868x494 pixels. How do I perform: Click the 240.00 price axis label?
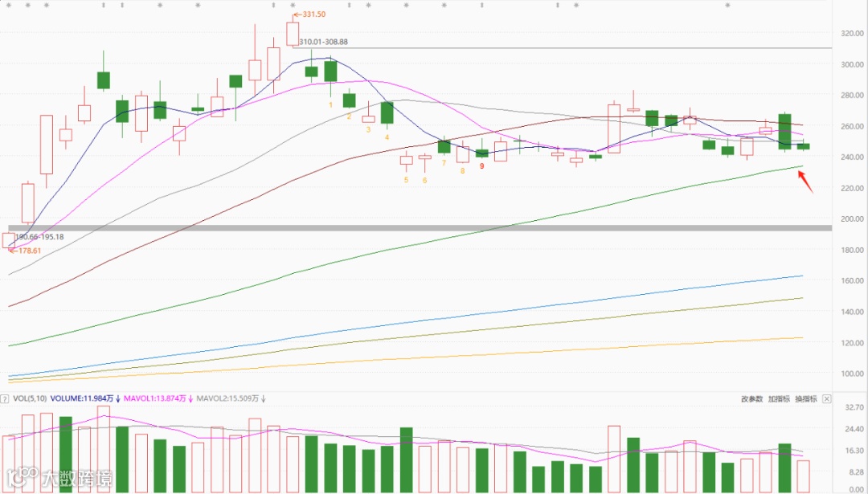tap(853, 157)
